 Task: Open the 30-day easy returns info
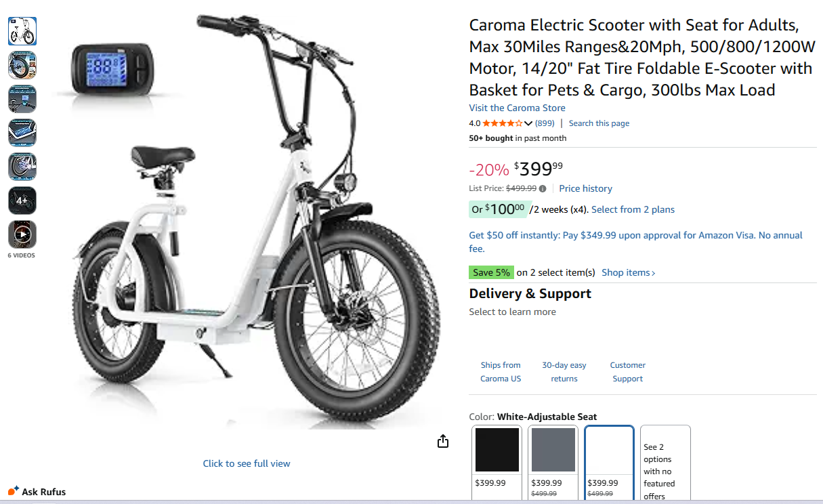point(564,372)
